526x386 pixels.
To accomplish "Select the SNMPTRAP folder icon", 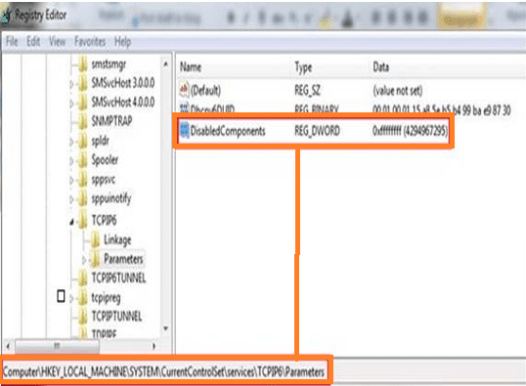I will [83, 121].
